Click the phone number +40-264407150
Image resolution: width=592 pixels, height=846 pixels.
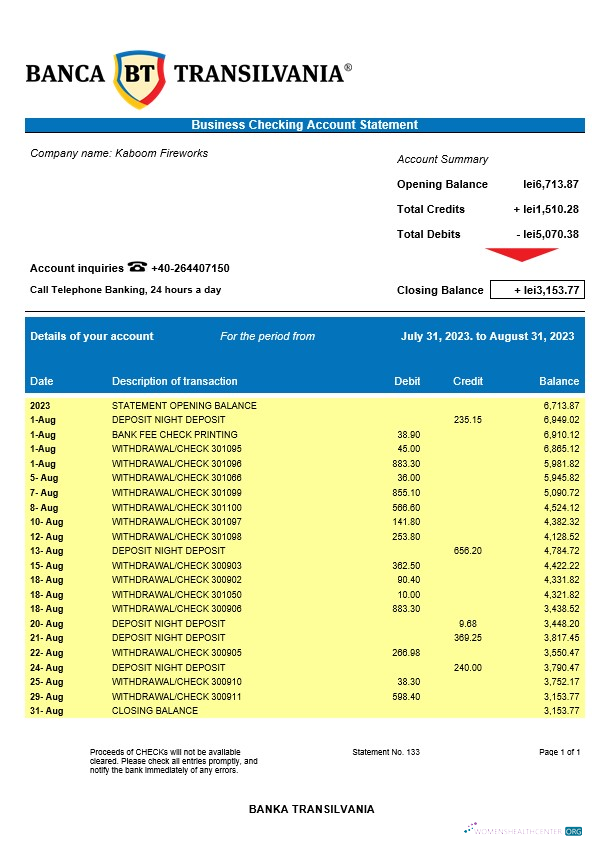(190, 268)
